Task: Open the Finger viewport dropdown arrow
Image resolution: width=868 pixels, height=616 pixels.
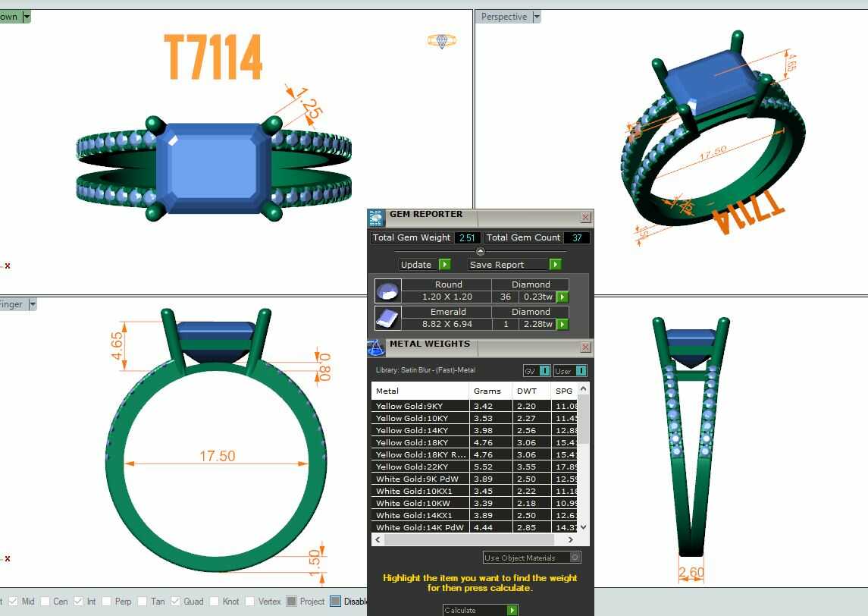Action: tap(33, 304)
